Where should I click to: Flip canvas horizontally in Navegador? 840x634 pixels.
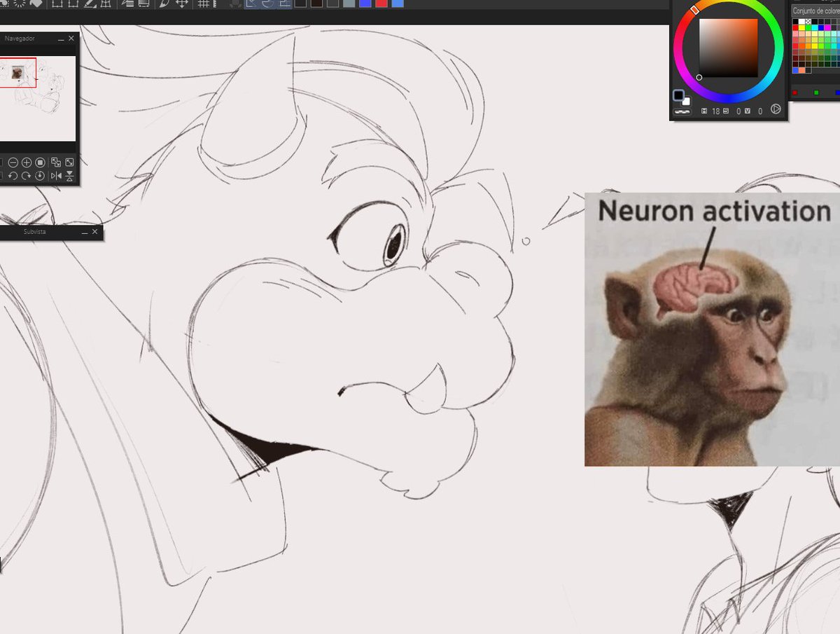(56, 176)
